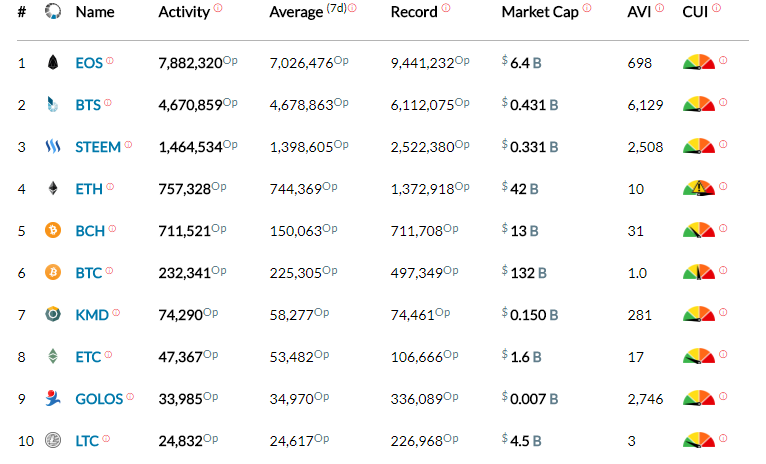The width and height of the screenshot is (766, 464).
Task: Click the orange Bitcoin Cash logo
Action: pyautogui.click(x=53, y=230)
